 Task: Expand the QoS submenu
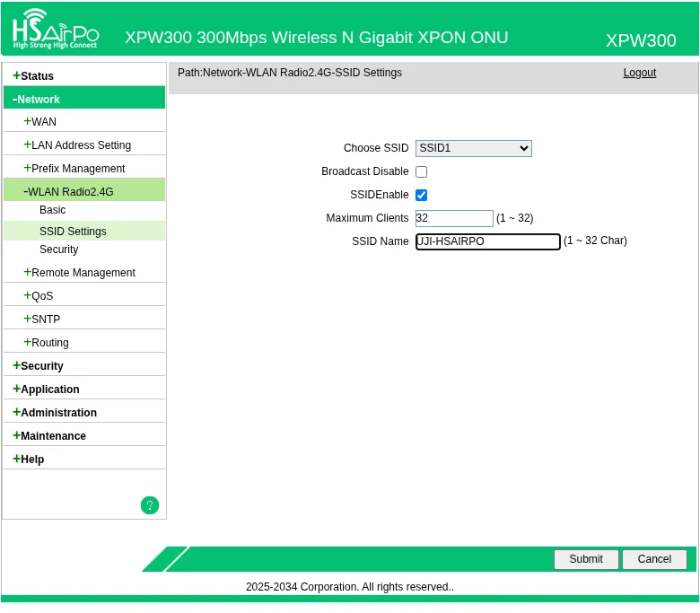click(x=39, y=296)
